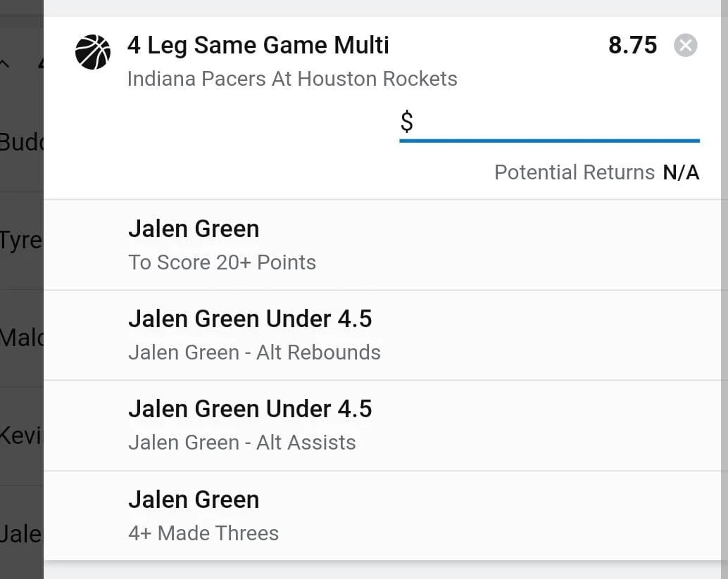728x579 pixels.
Task: Click the Jalen Green - Alt Assists subtitle
Action: pos(242,443)
